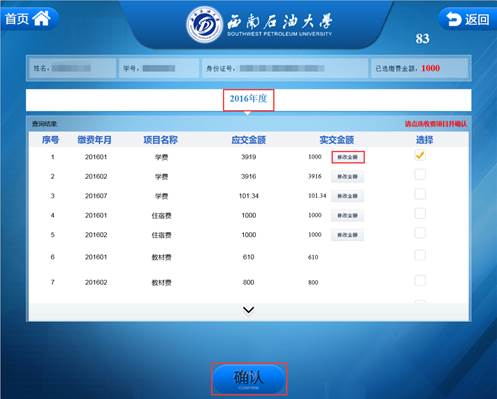Click modify amount button for row 2
The width and height of the screenshot is (497, 399).
pos(347,176)
